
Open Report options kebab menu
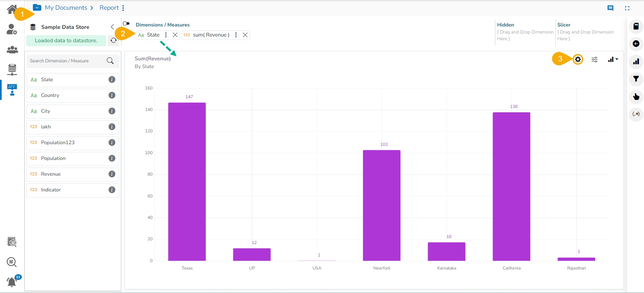tap(123, 8)
